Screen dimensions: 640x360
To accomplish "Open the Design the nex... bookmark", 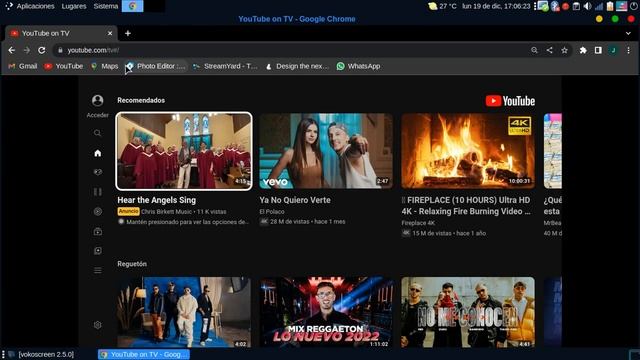I will (x=297, y=66).
